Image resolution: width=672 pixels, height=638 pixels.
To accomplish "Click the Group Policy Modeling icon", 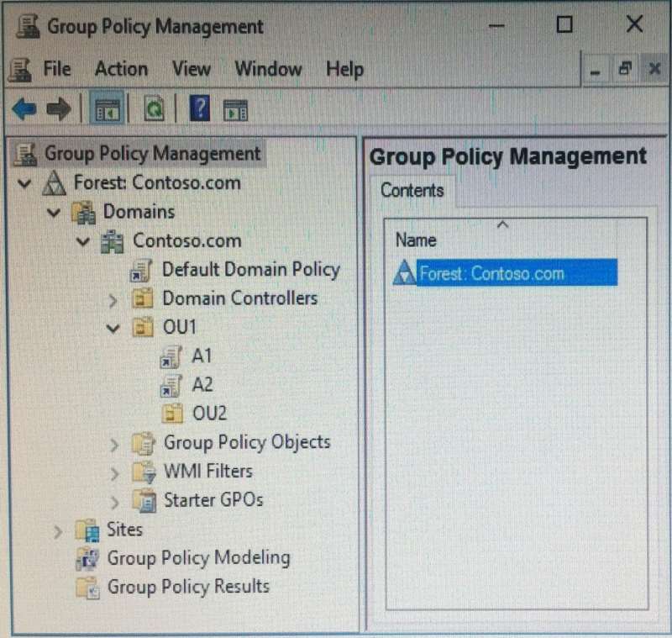I will [87, 559].
